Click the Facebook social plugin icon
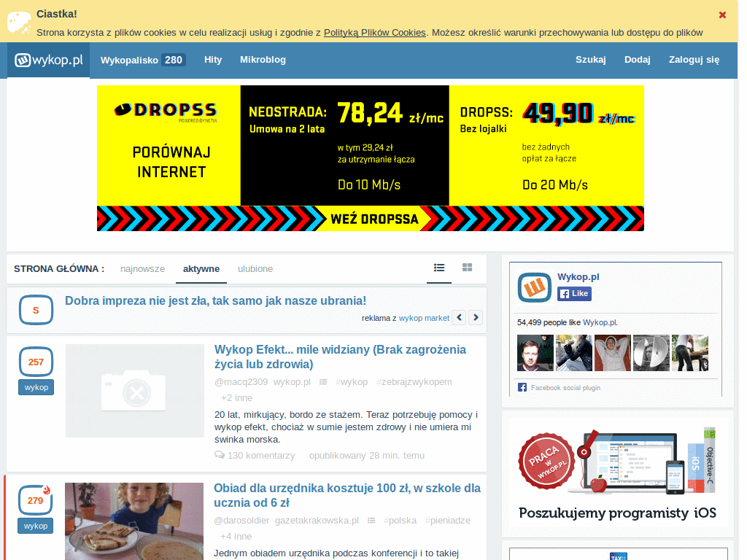The height and width of the screenshot is (560, 747). pos(522,388)
